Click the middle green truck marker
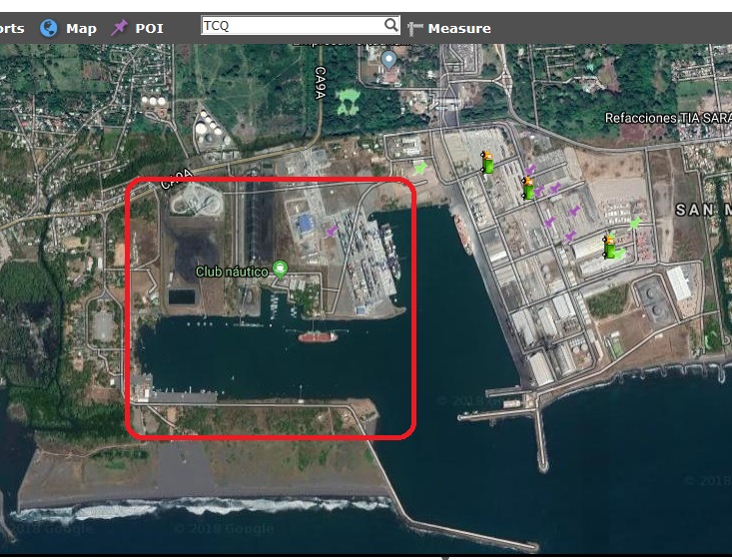 point(528,188)
